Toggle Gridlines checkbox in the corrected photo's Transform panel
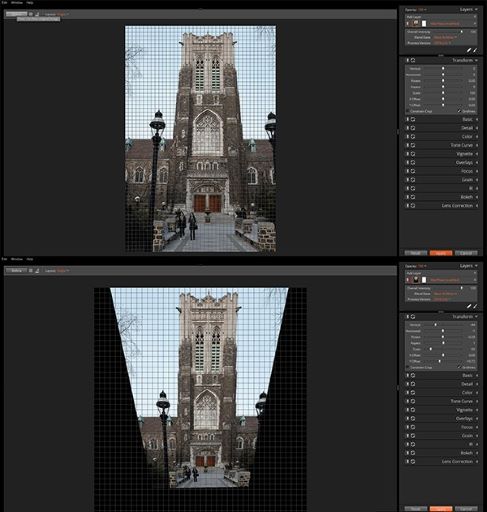Viewport: 487px width, 512px height. (459, 367)
